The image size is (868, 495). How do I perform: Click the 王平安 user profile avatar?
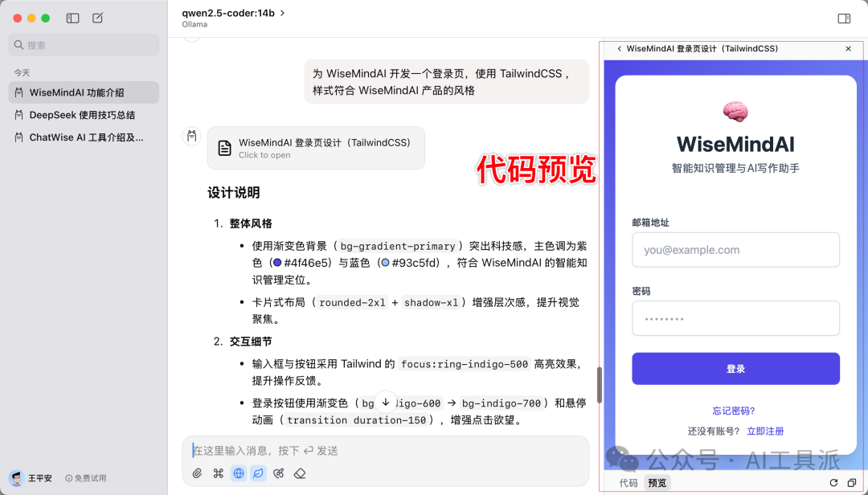coord(17,478)
